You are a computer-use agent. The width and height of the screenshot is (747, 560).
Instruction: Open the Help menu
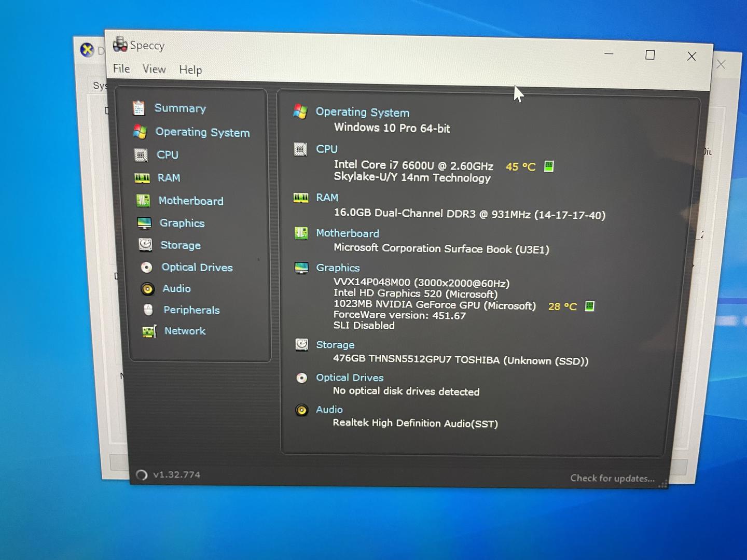coord(190,70)
